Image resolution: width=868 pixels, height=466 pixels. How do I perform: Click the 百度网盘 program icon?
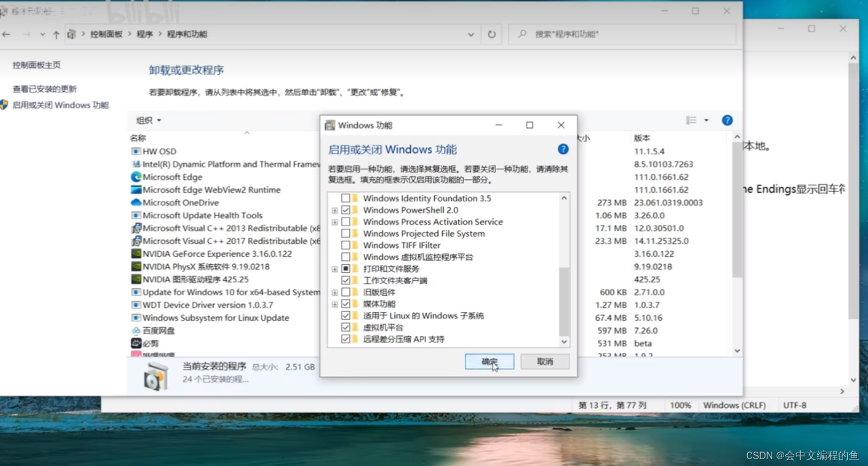[x=136, y=330]
